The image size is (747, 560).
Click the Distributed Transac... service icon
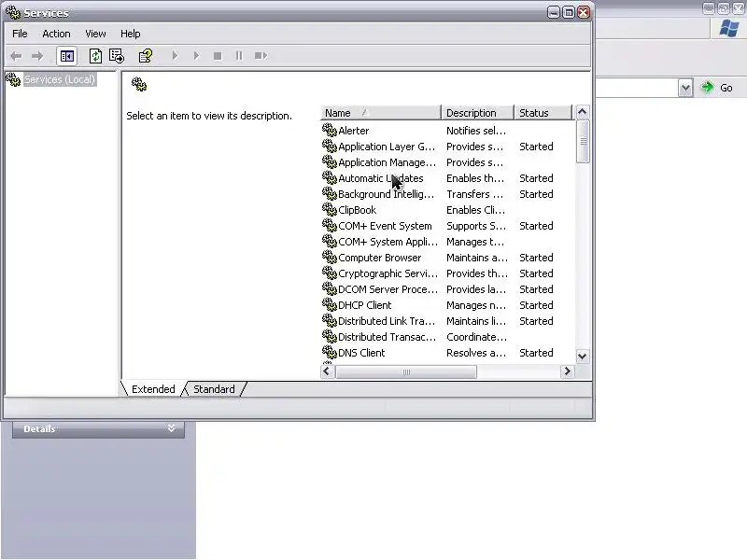pos(330,336)
